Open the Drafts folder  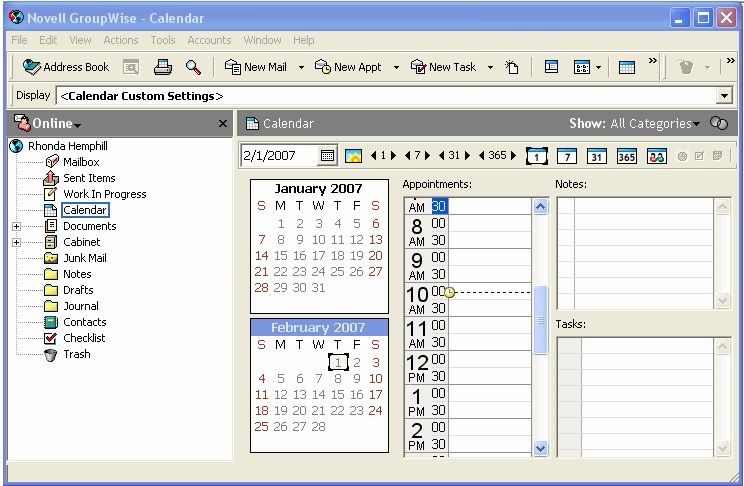[78, 290]
